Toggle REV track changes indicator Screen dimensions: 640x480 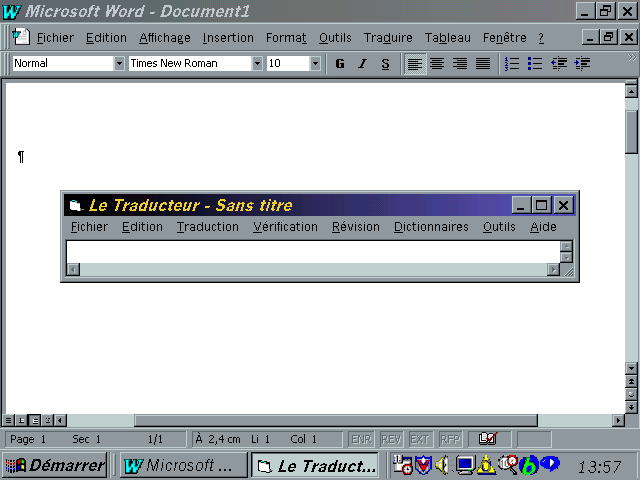(391, 439)
